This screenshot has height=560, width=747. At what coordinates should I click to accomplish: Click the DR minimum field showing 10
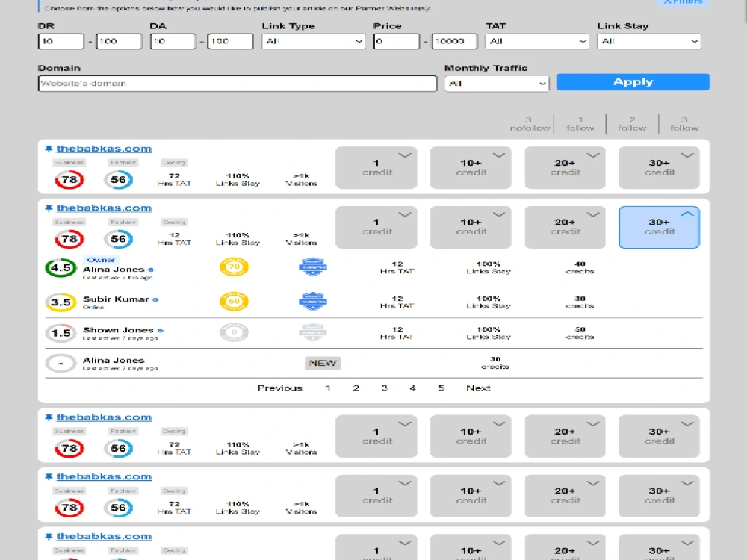point(61,41)
